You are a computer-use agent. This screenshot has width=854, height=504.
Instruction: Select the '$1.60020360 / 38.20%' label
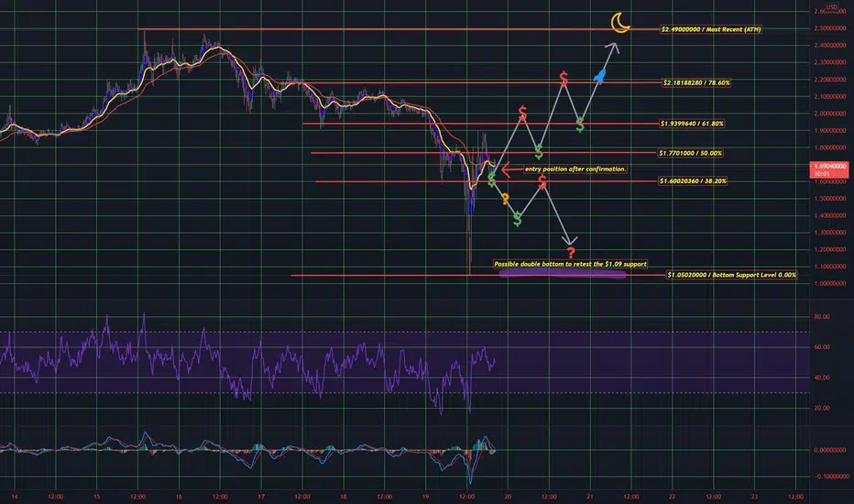click(693, 181)
